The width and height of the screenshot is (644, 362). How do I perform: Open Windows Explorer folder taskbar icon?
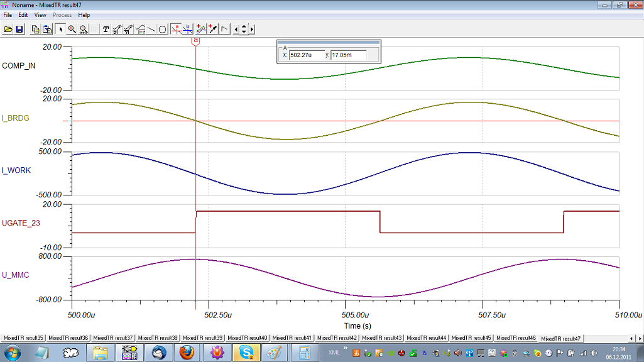100,353
